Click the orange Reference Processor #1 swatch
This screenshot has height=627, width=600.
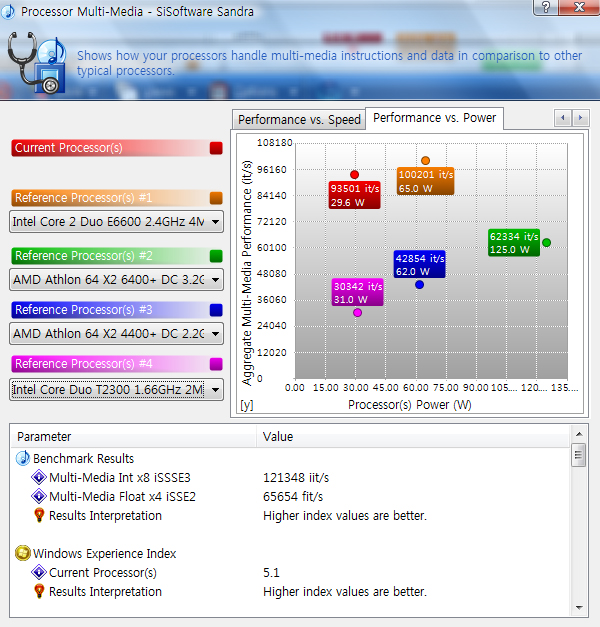pos(216,198)
